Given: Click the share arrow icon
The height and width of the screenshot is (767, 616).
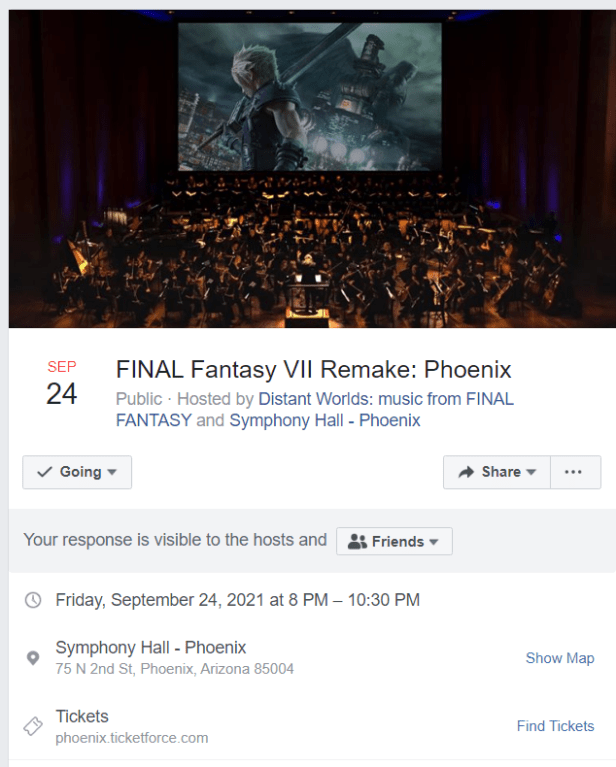Looking at the screenshot, I should tap(466, 472).
